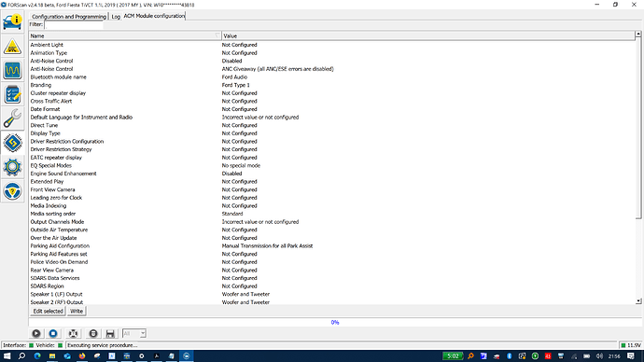Select the Driver Restriction Strategy row

point(332,149)
